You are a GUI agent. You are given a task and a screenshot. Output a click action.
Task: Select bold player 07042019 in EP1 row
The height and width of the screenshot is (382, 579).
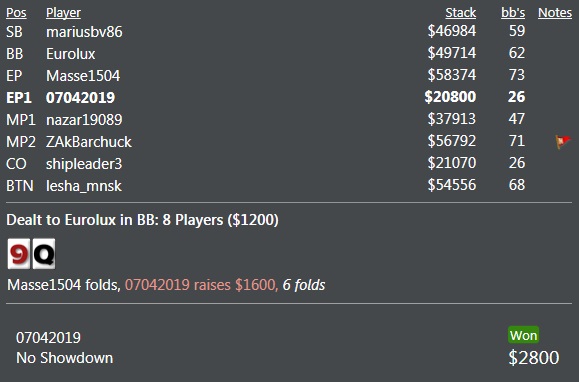[80, 98]
